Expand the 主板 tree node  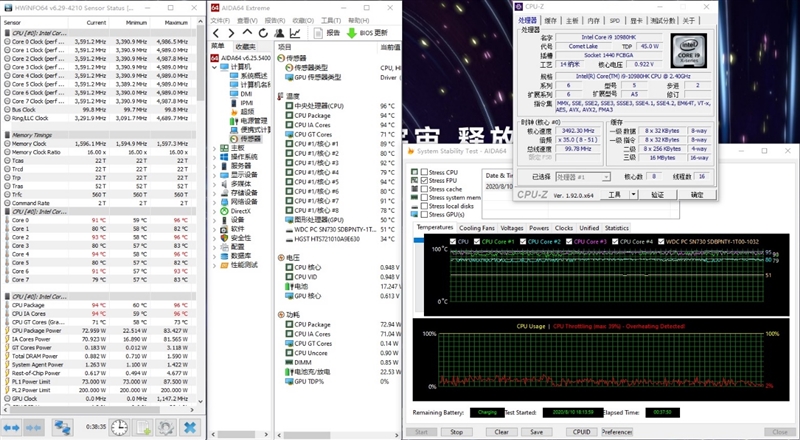click(213, 148)
